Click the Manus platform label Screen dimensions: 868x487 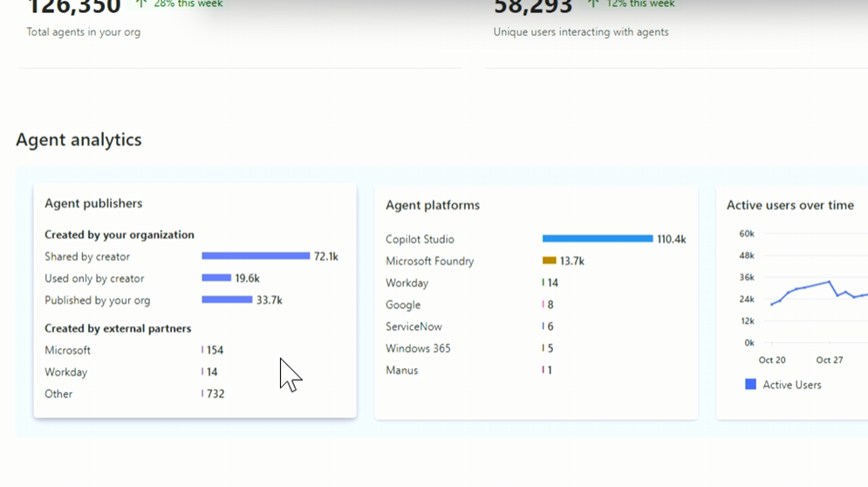(401, 370)
